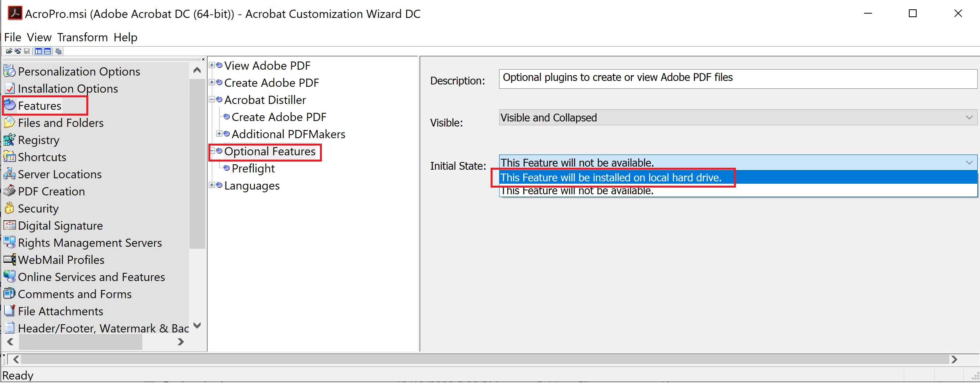Select the Preflight feature
This screenshot has height=383, width=980.
253,168
